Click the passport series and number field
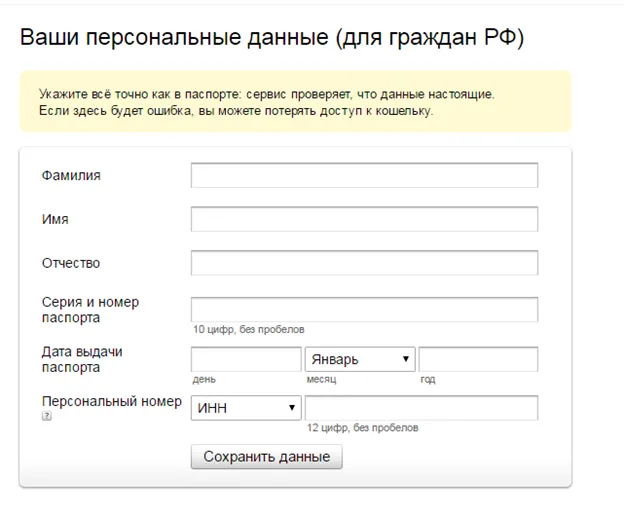This screenshot has width=624, height=516. (364, 309)
